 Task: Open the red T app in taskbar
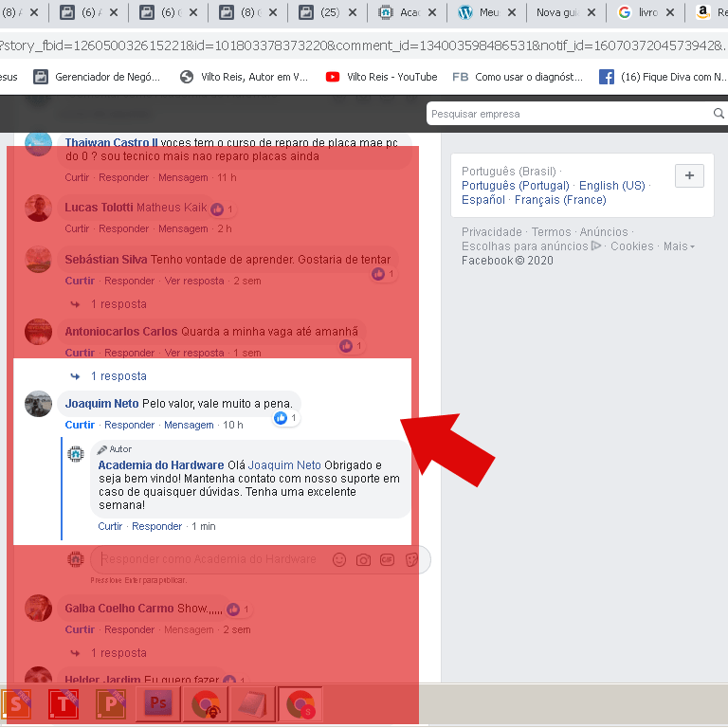(x=64, y=704)
